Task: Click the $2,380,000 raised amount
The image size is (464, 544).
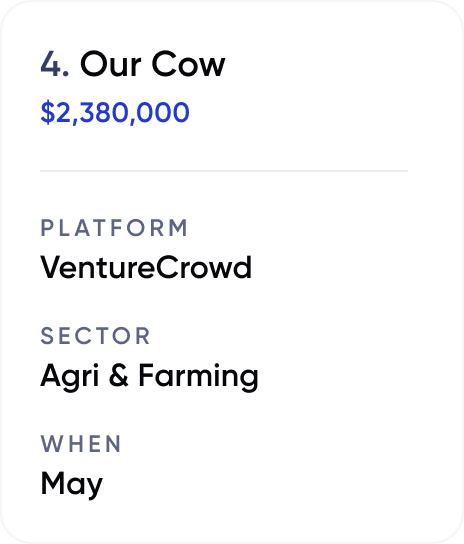Action: pos(115,112)
